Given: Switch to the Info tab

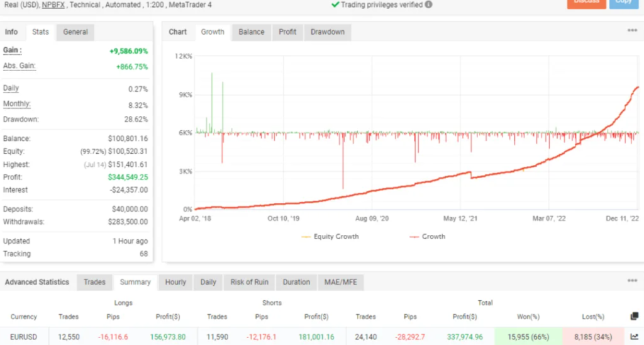Looking at the screenshot, I should pos(11,32).
